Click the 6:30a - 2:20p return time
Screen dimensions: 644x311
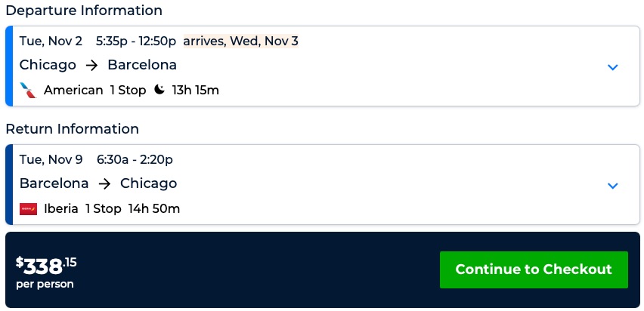[x=135, y=159]
